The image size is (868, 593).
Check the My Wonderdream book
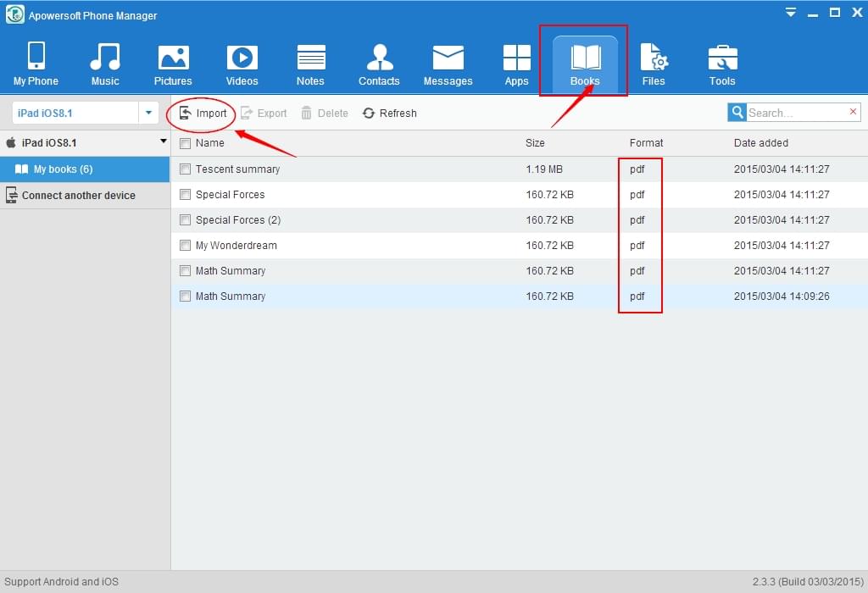click(x=184, y=245)
